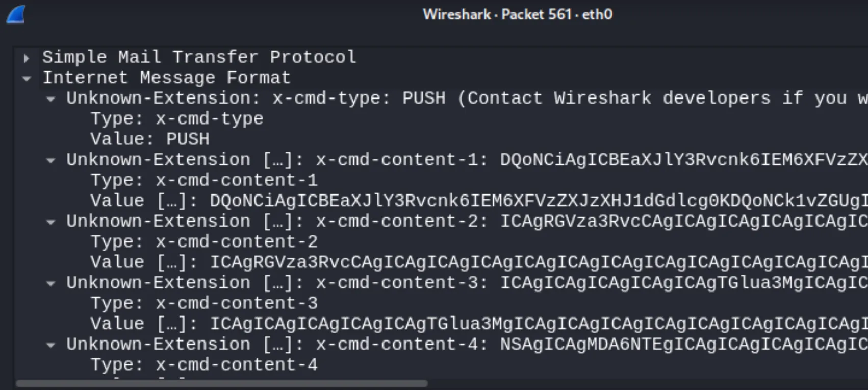Collapse the x-cmd-content-3 Unknown-Extension entry
This screenshot has height=390, width=868.
click(49, 282)
